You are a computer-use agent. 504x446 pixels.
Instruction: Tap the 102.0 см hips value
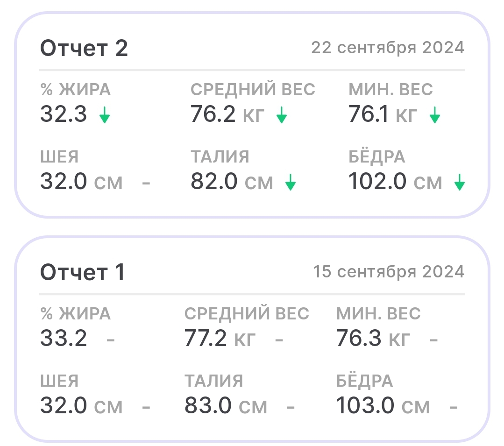click(395, 182)
